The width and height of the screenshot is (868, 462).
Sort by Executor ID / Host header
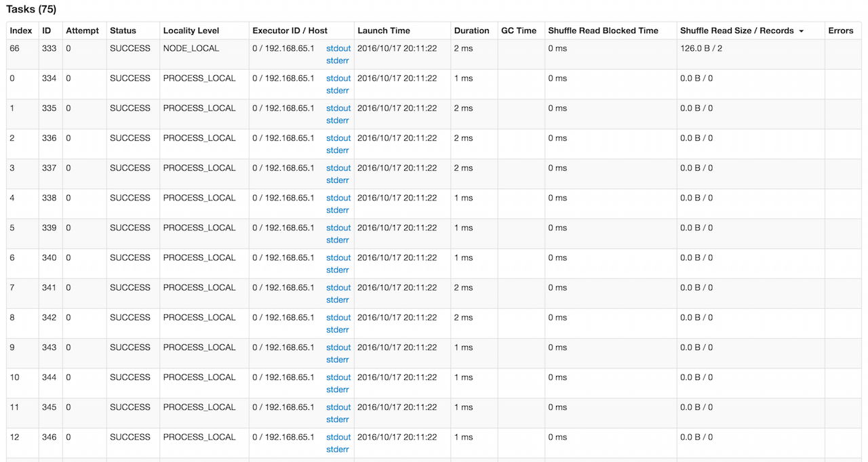[x=290, y=30]
